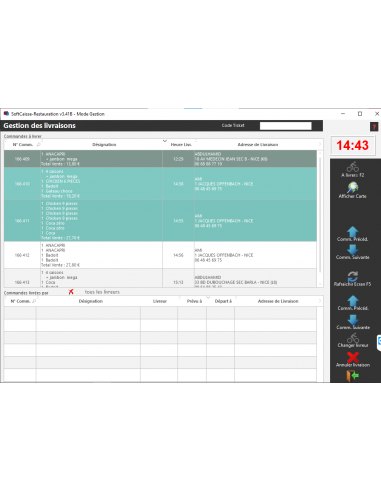Open sort chevron above the Départ à column
Viewport: 381px width, 492px height.
[x=208, y=297]
